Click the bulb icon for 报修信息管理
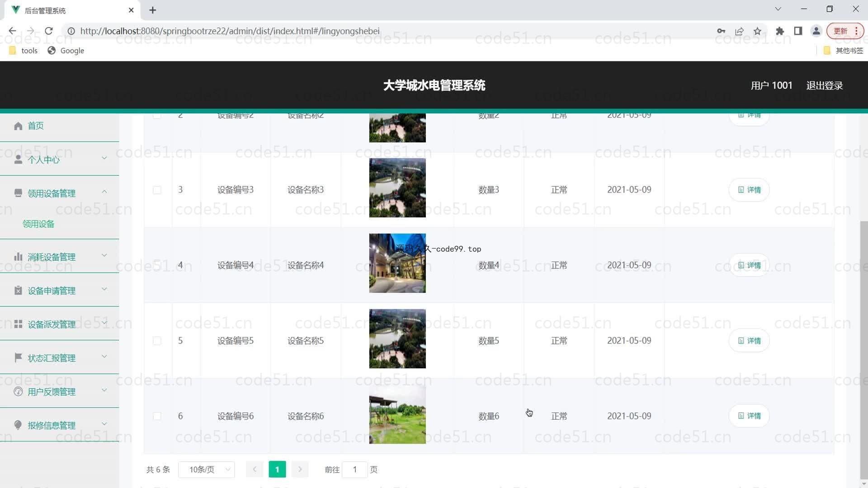 point(18,425)
